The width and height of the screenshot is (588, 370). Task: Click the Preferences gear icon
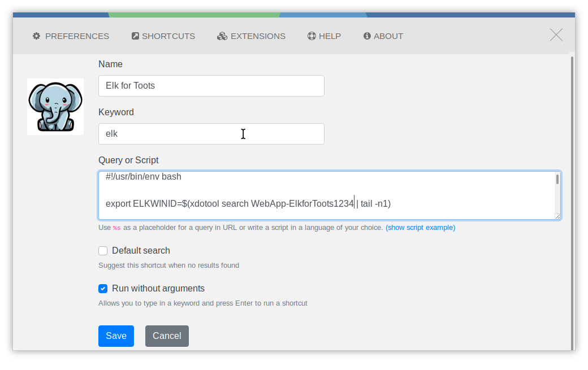click(36, 36)
